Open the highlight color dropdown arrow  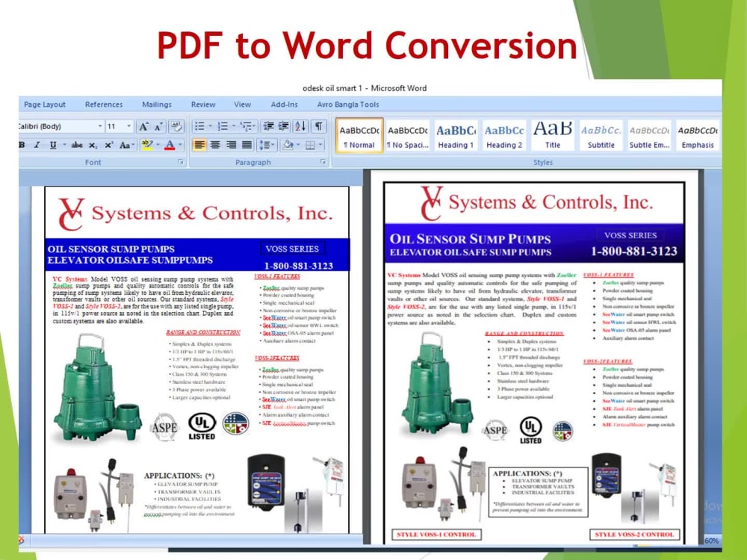[157, 145]
